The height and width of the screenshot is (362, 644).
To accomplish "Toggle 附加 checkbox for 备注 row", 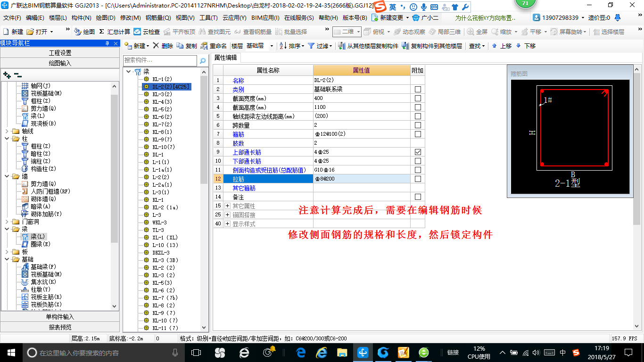I will [418, 197].
